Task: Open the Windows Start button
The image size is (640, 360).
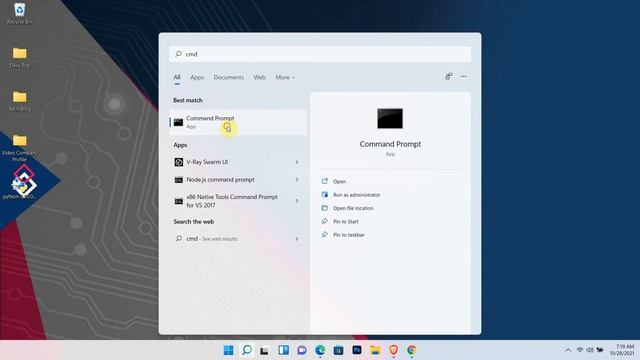Action: (229, 350)
